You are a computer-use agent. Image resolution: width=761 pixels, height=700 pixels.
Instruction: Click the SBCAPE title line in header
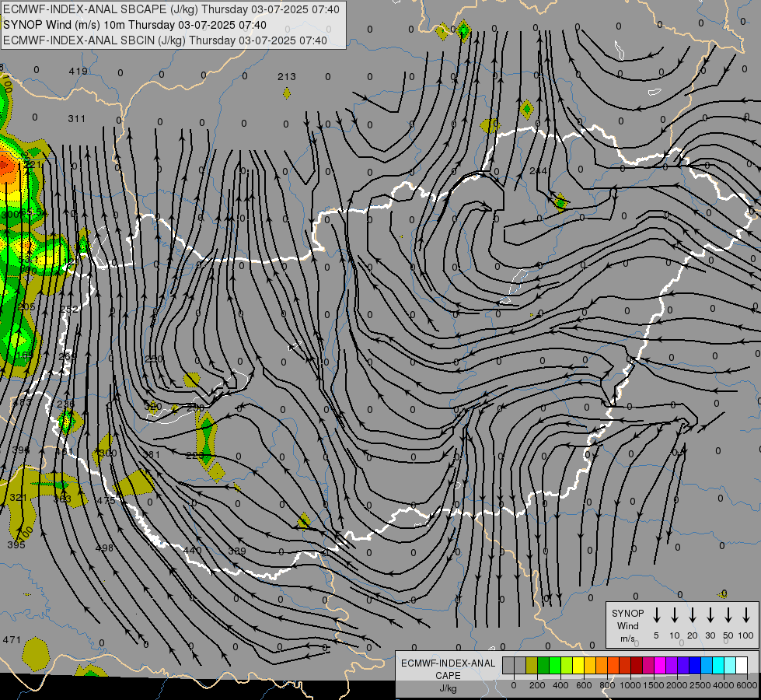tap(171, 9)
